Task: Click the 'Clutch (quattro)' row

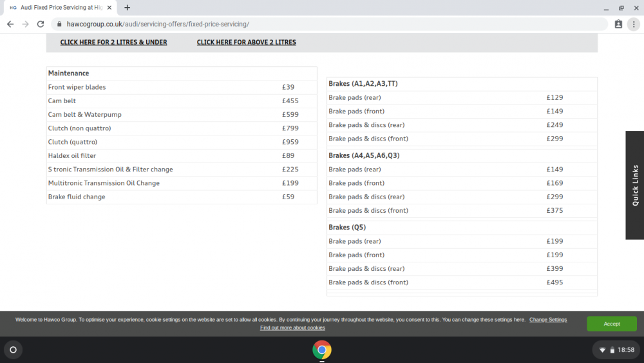Action: pyautogui.click(x=182, y=142)
